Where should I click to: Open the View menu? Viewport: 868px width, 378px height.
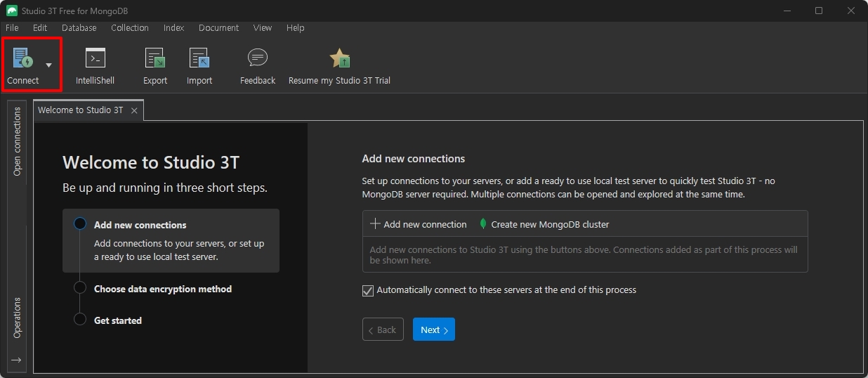pyautogui.click(x=263, y=28)
